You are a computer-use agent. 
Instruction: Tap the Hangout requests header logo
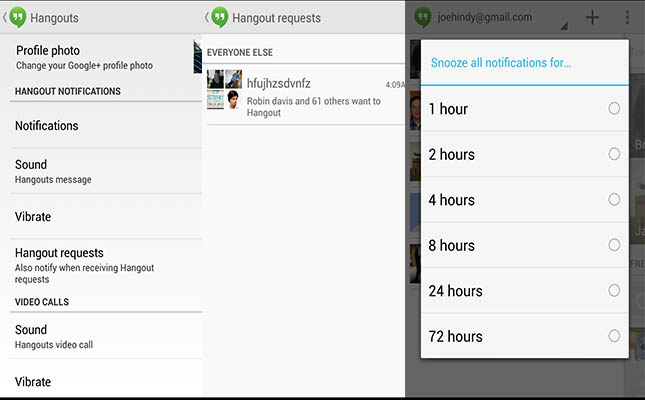pos(220,17)
